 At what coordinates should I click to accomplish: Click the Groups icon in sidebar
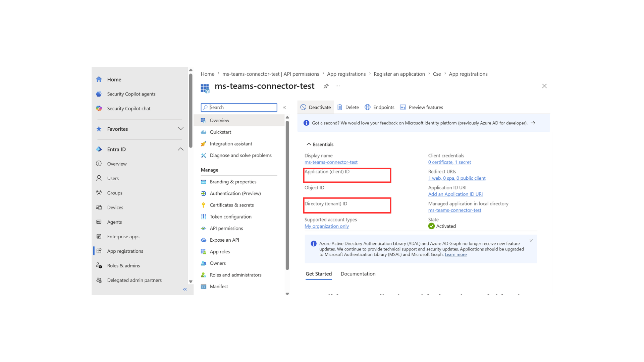pyautogui.click(x=99, y=193)
